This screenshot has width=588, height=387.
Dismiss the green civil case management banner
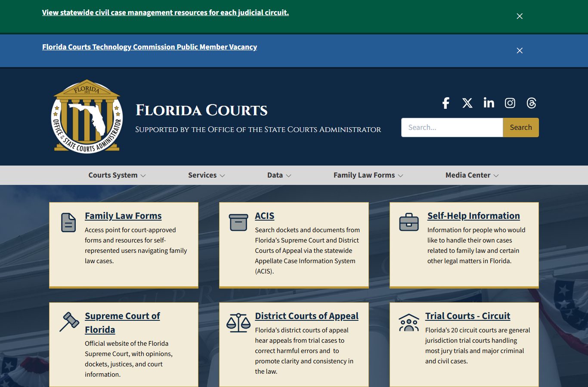coord(520,16)
